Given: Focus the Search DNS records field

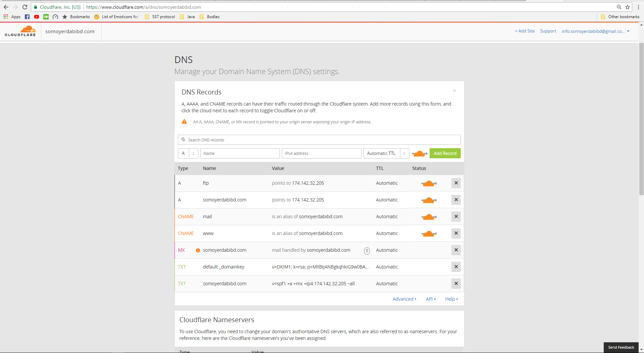Looking at the screenshot, I should [319, 140].
